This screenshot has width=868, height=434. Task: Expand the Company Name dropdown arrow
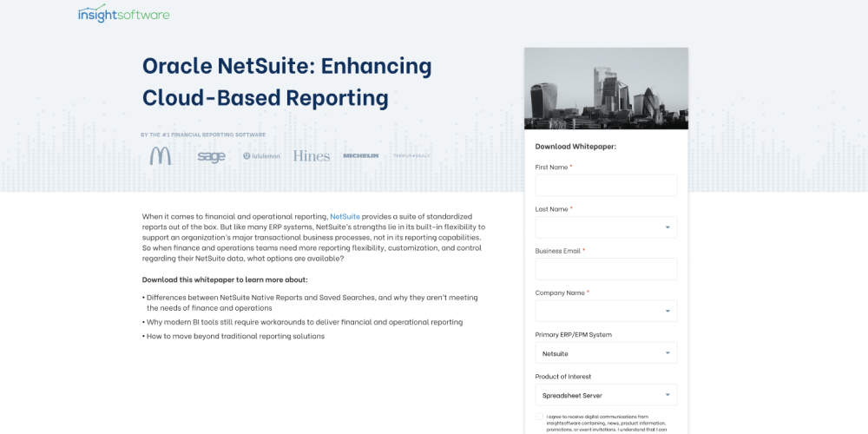(667, 311)
